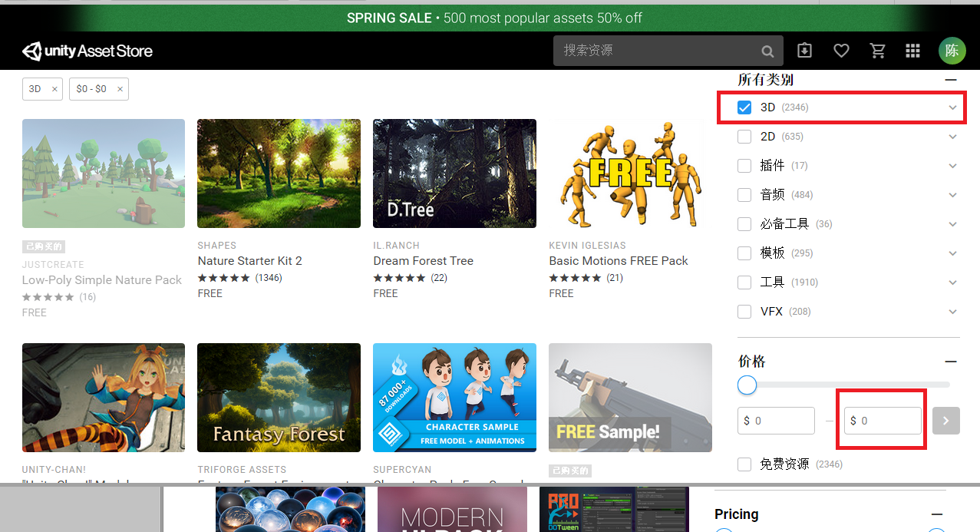The height and width of the screenshot is (532, 980).
Task: Open the Fantasy Forest thumbnail
Action: (x=279, y=398)
